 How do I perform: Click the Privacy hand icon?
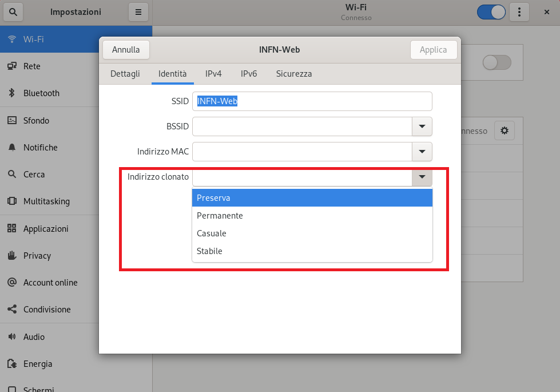point(12,255)
